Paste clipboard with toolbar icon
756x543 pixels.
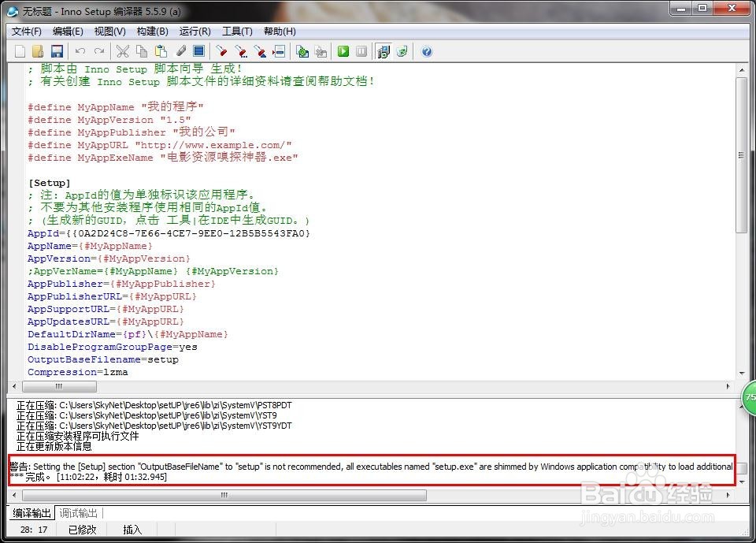161,51
